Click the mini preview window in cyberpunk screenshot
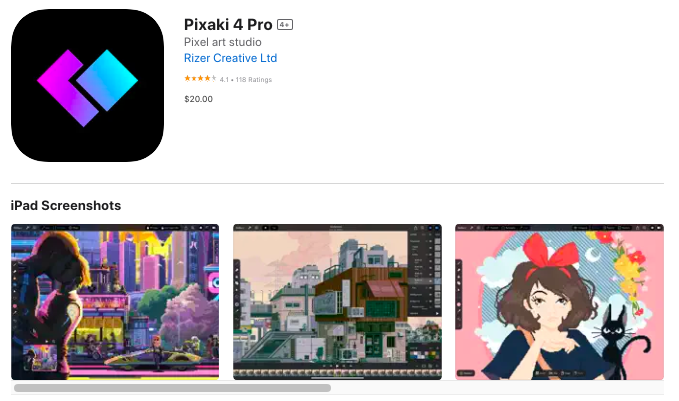 [40, 358]
